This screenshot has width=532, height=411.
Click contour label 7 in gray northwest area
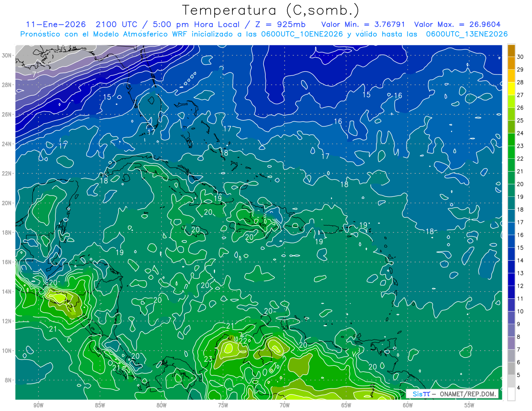[34, 74]
